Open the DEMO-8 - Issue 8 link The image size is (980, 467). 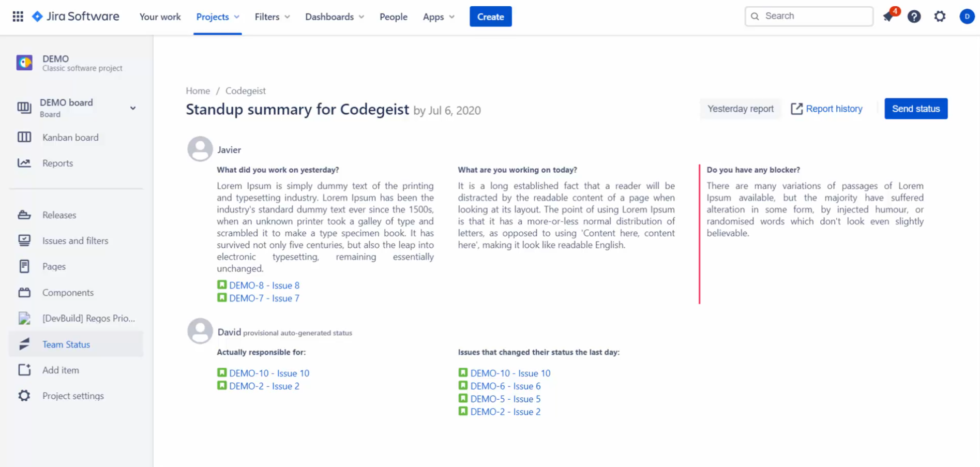pos(264,285)
